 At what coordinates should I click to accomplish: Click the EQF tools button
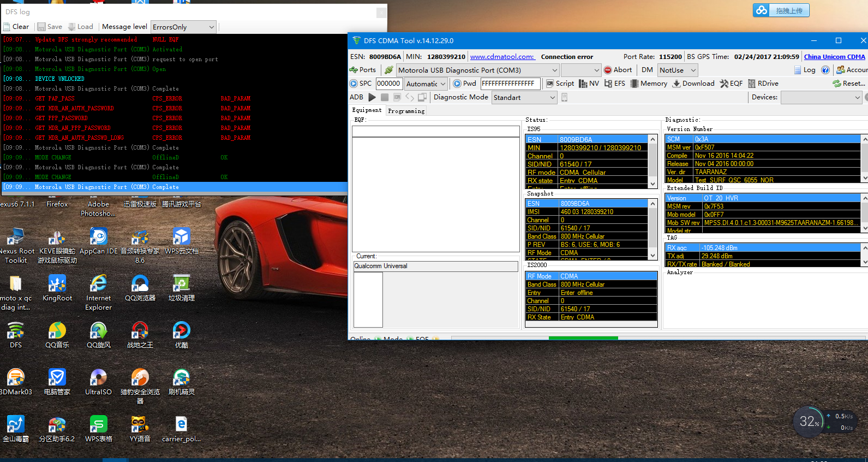731,84
